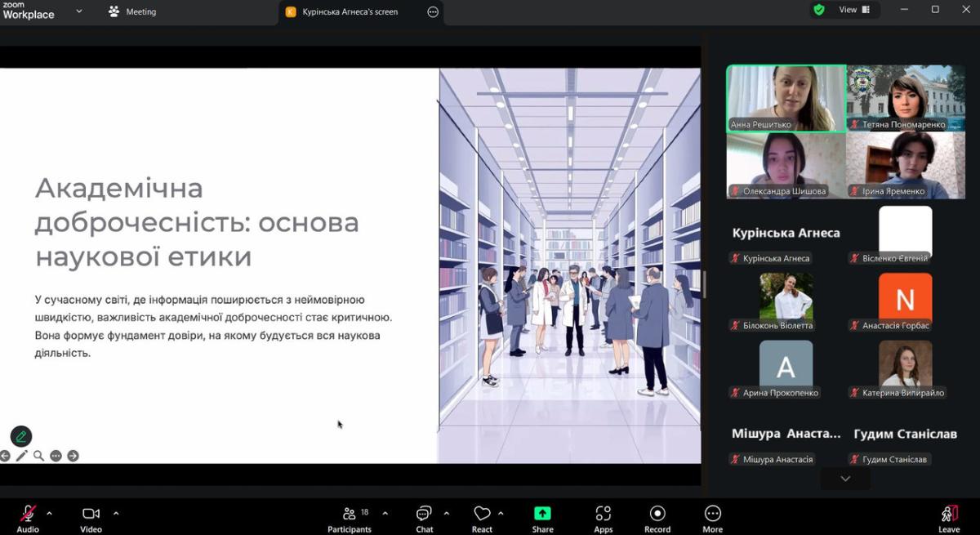Go to previous slide arrow

point(5,456)
